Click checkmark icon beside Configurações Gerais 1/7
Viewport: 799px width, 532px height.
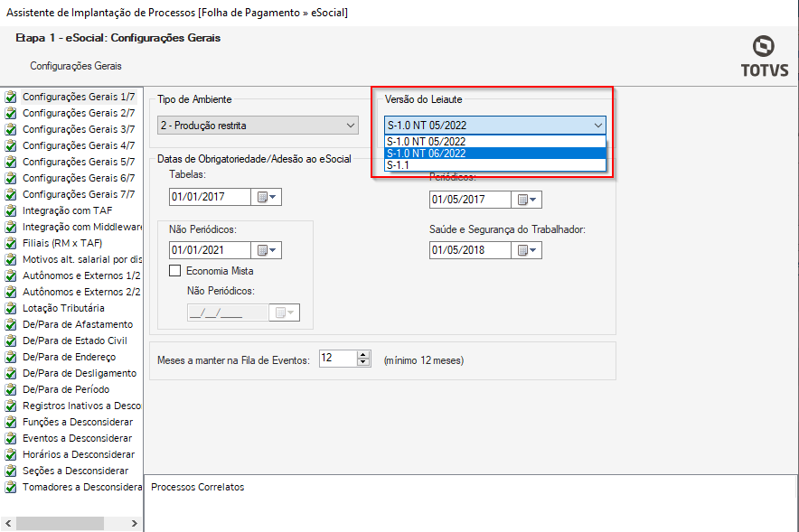point(11,97)
